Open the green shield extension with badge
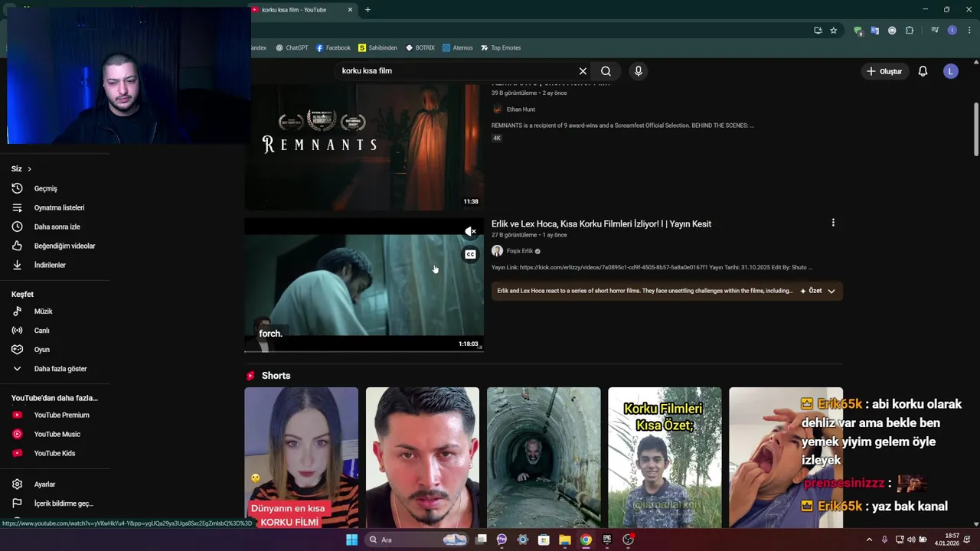The width and height of the screenshot is (980, 551). [858, 31]
